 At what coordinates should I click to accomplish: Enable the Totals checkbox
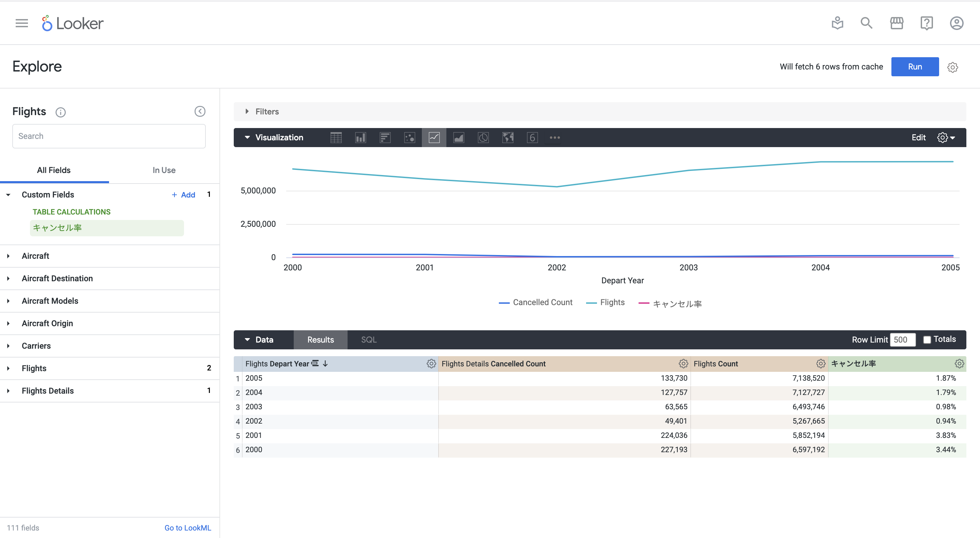(x=927, y=340)
